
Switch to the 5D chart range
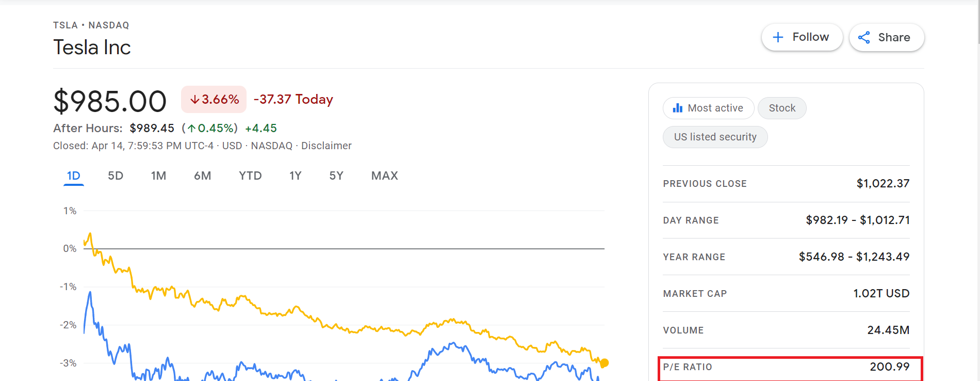click(116, 176)
